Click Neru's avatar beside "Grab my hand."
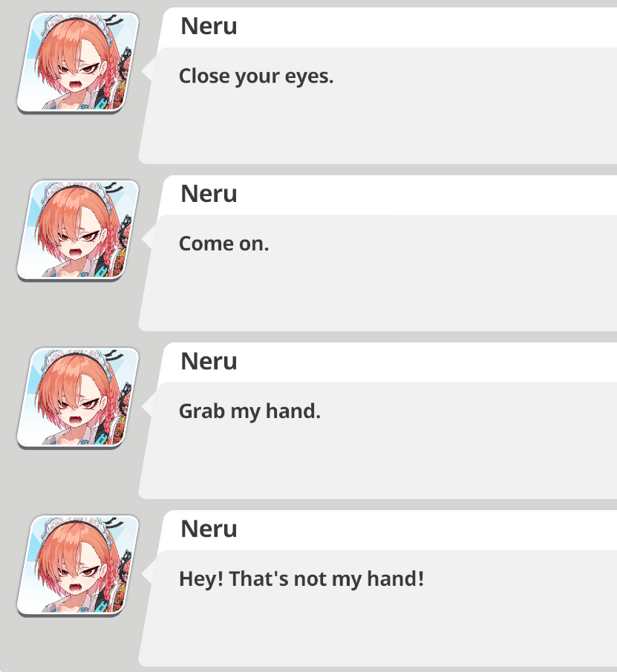Viewport: 617px width, 672px height. pos(78,398)
